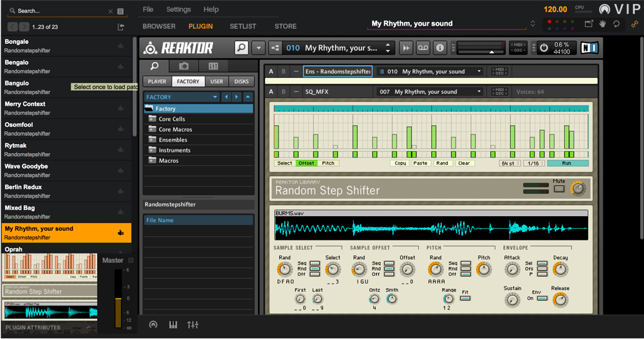The height and width of the screenshot is (339, 644).
Task: Open the File menu
Action: pos(148,9)
